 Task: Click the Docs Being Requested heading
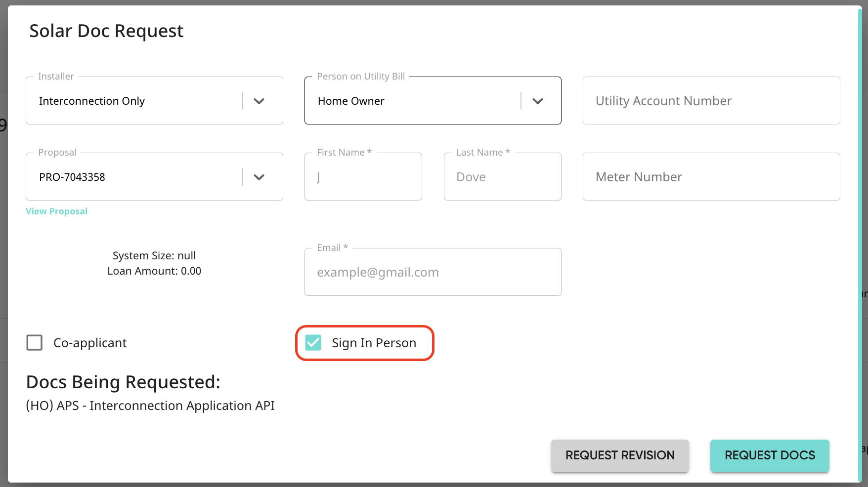click(x=123, y=381)
